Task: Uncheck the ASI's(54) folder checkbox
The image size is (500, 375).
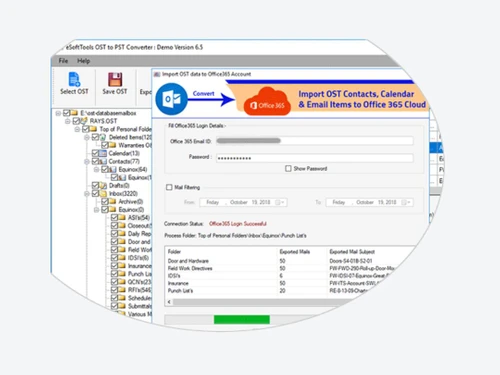Action: [115, 217]
